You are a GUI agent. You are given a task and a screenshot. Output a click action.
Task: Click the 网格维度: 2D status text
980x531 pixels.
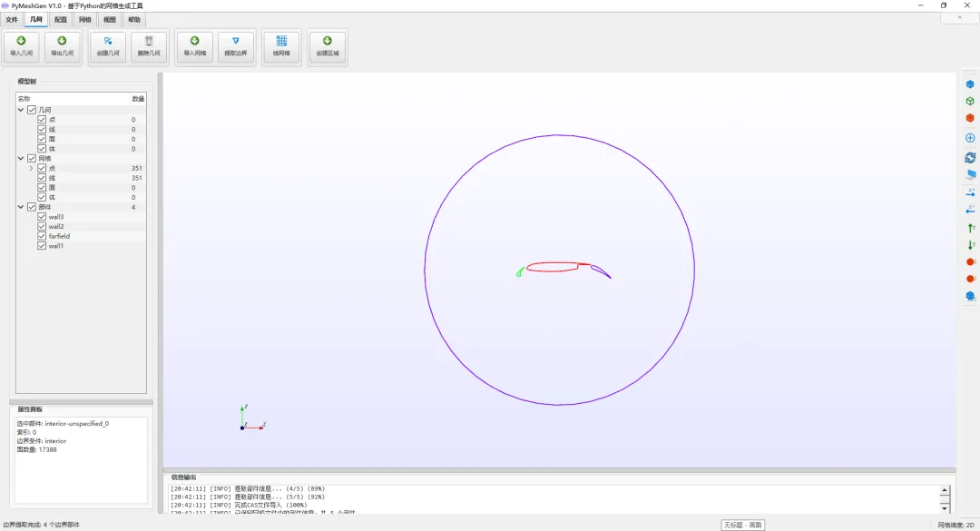pyautogui.click(x=955, y=525)
